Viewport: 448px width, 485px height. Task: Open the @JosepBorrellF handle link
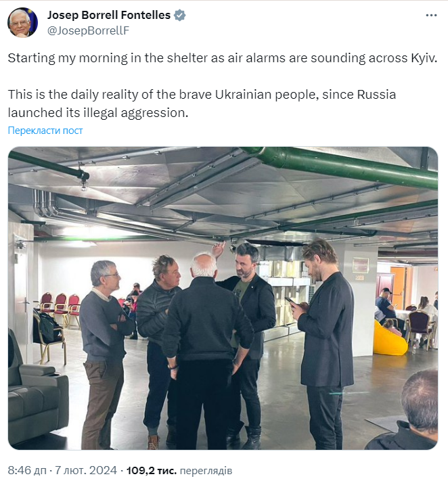click(x=88, y=30)
